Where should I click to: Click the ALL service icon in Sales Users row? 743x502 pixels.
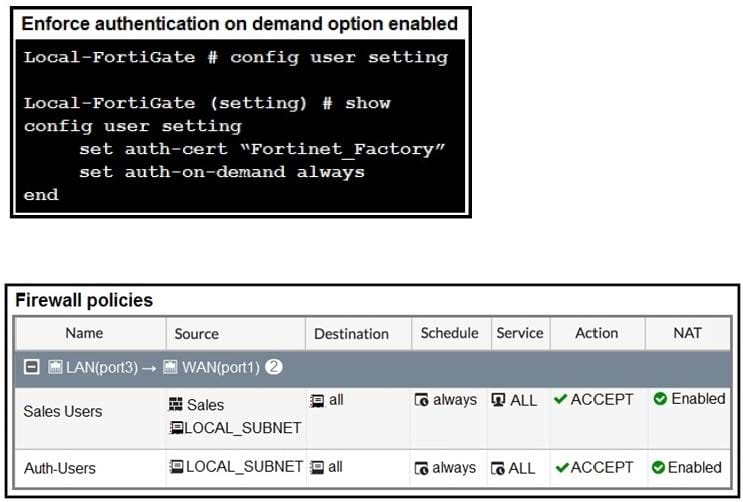(x=498, y=400)
